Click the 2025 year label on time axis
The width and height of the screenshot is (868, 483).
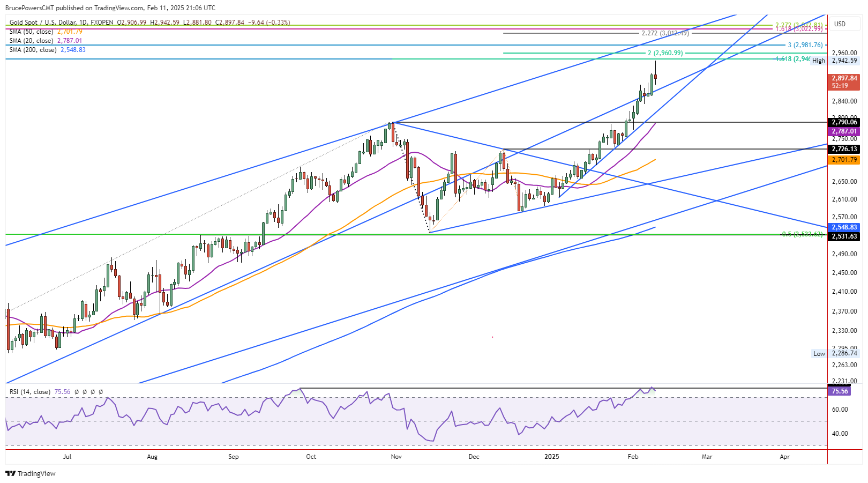552,457
